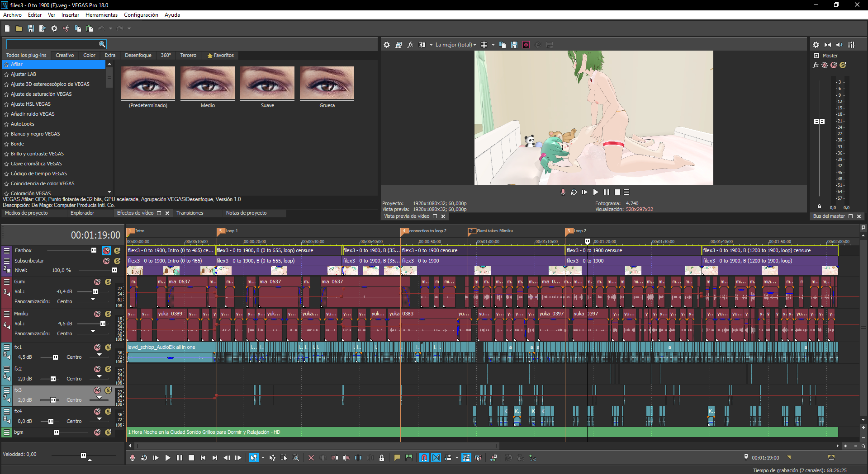Expand the auto ripple dropdown arrow
Screen dimensions: 868x474
pos(457,458)
